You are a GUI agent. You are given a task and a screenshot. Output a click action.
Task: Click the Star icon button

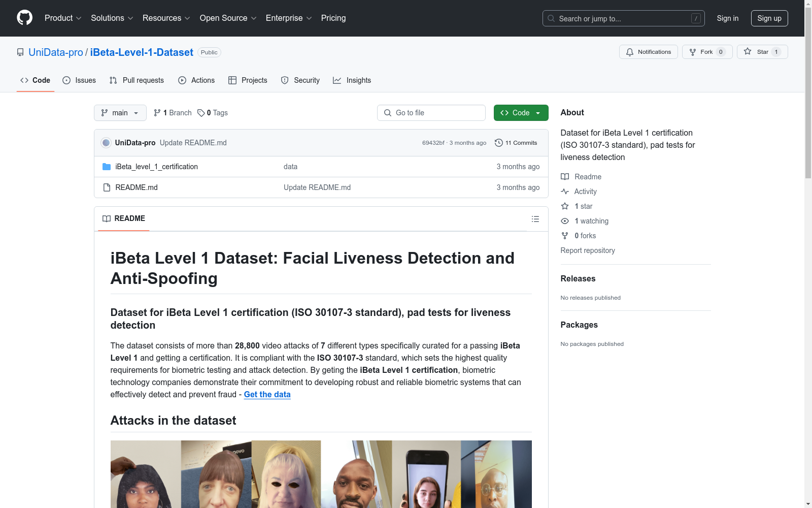click(748, 51)
